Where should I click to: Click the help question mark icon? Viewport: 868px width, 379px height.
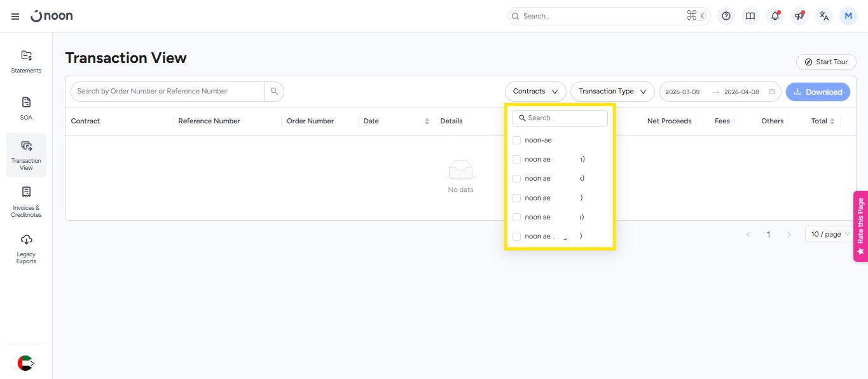coord(726,17)
